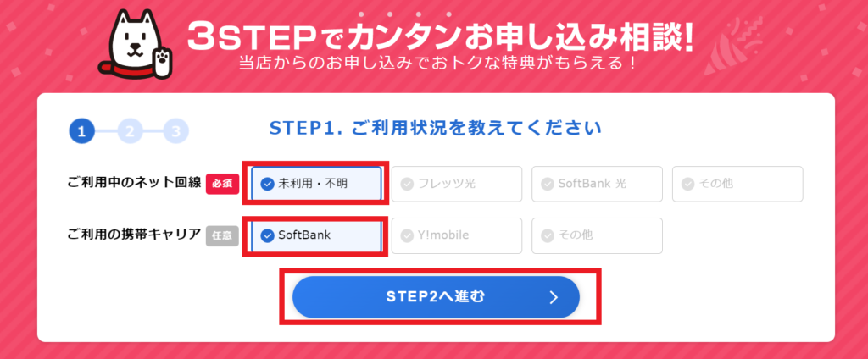Image resolution: width=868 pixels, height=359 pixels.
Task: Click the STEP2へ進む button
Action: (x=436, y=297)
